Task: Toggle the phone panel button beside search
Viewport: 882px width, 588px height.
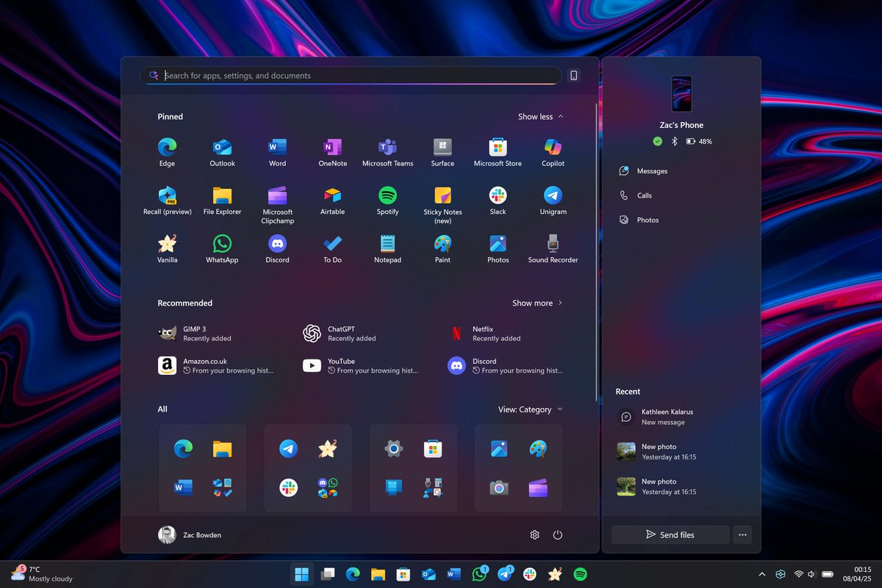Action: (x=574, y=75)
